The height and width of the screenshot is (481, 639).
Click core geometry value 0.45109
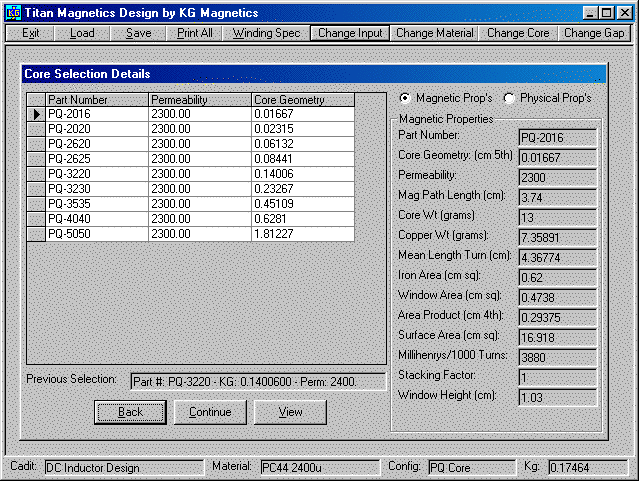tap(303, 204)
